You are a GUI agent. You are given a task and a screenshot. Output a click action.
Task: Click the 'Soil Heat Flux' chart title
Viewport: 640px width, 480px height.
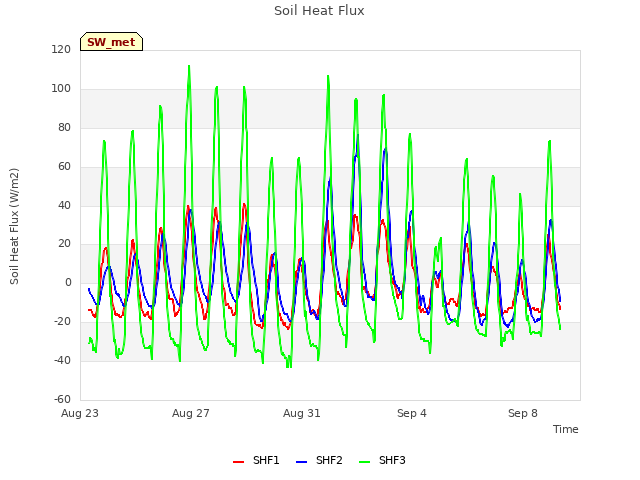(319, 11)
